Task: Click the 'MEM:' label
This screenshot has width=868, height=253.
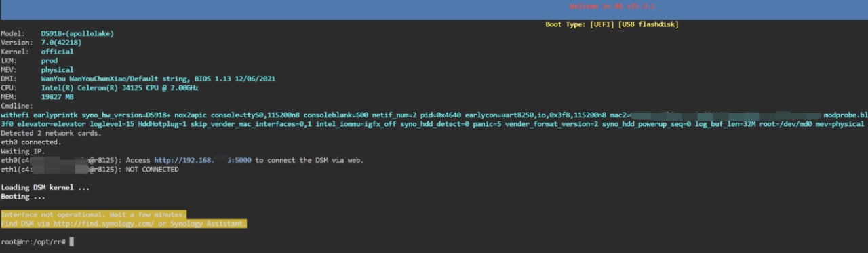Action: point(8,97)
